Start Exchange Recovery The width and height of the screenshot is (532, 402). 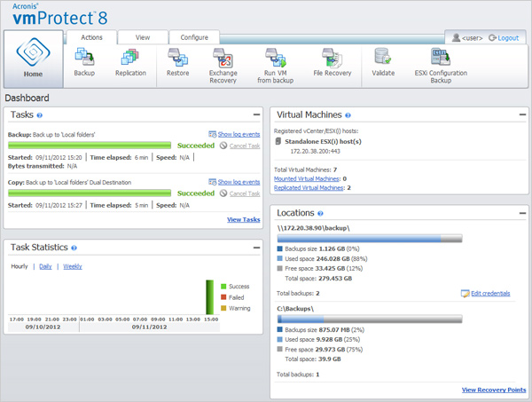223,66
